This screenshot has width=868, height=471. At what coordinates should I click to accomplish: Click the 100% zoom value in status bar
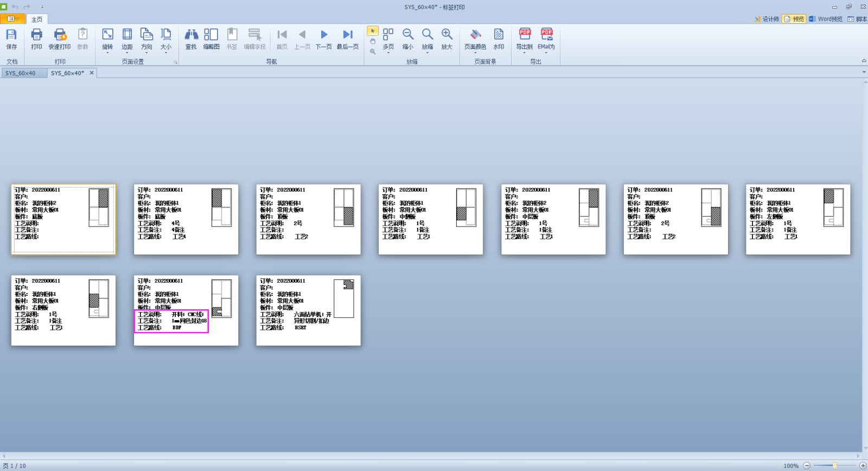tap(791, 466)
